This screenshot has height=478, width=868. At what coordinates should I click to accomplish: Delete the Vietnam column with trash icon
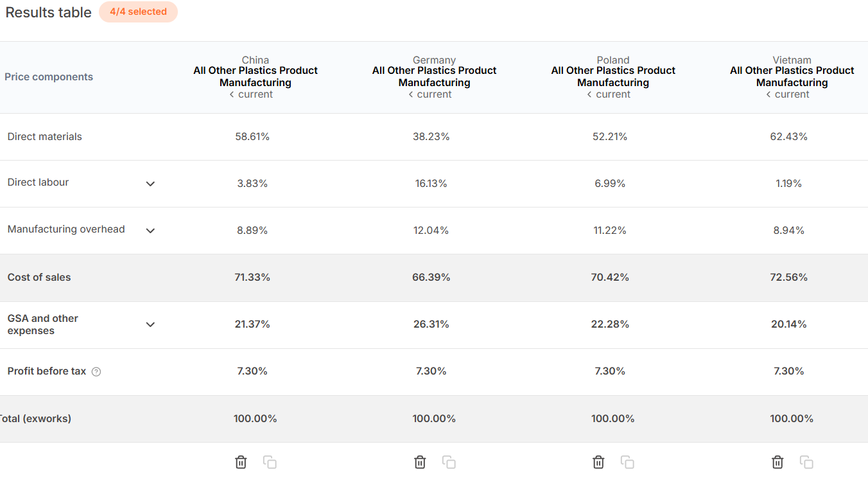(x=777, y=462)
